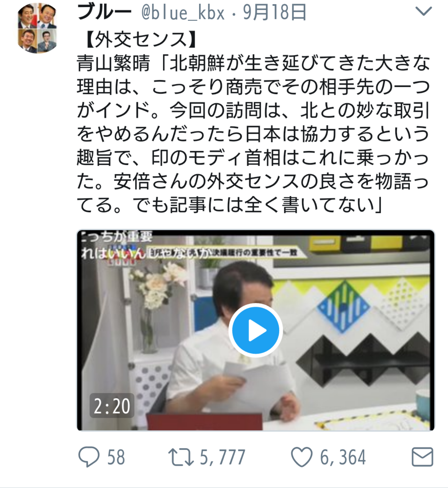Open the tweet body text for details
This screenshot has height=488, width=448.
coord(253,134)
